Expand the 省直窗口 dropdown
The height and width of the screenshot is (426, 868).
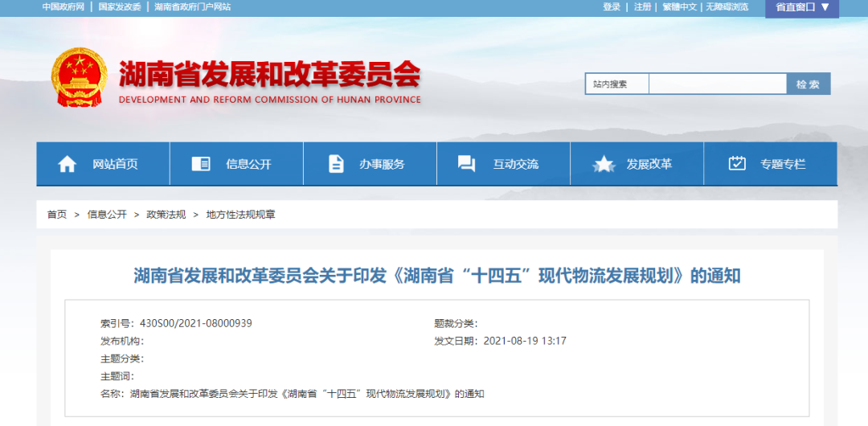point(802,7)
